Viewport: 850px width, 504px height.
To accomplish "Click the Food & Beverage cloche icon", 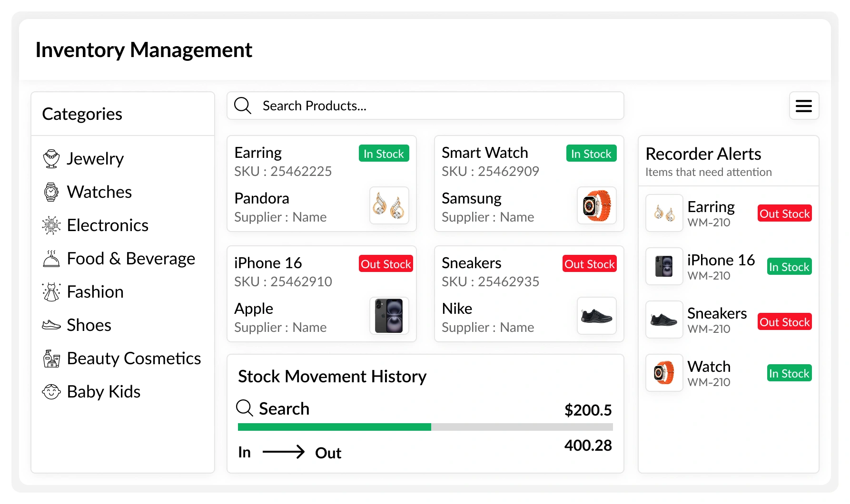I will [51, 259].
